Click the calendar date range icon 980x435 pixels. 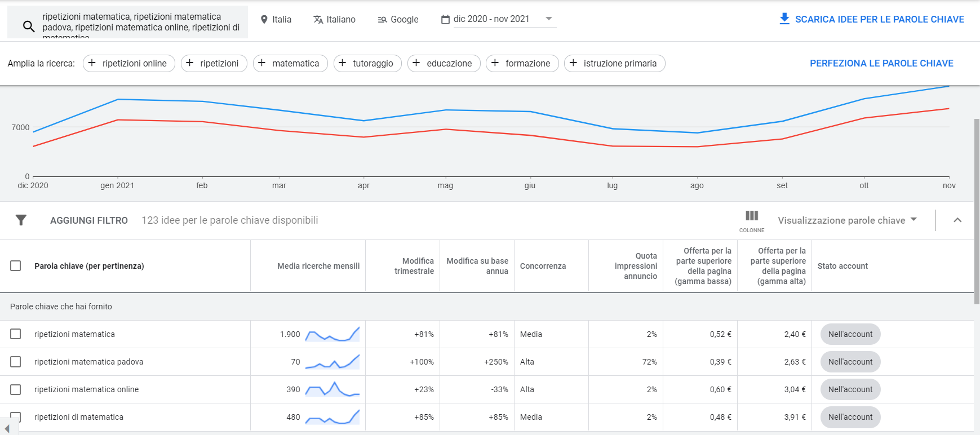coord(445,19)
